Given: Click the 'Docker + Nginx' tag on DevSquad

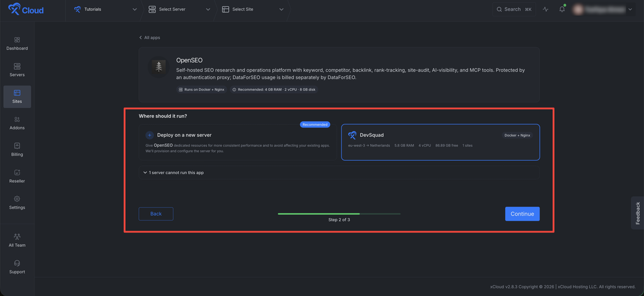Looking at the screenshot, I should pyautogui.click(x=518, y=135).
